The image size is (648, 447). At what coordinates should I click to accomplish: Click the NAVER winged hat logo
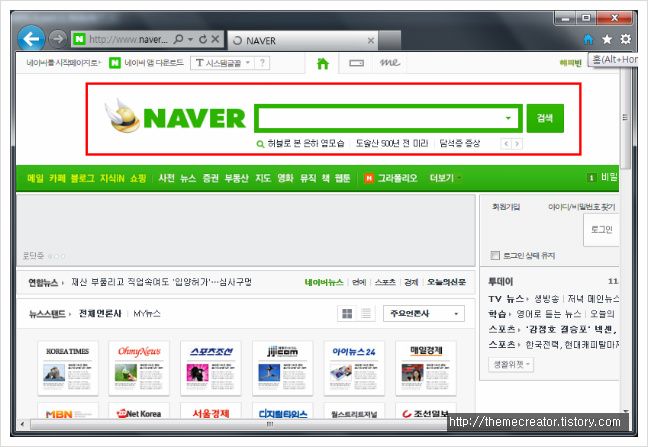click(122, 117)
